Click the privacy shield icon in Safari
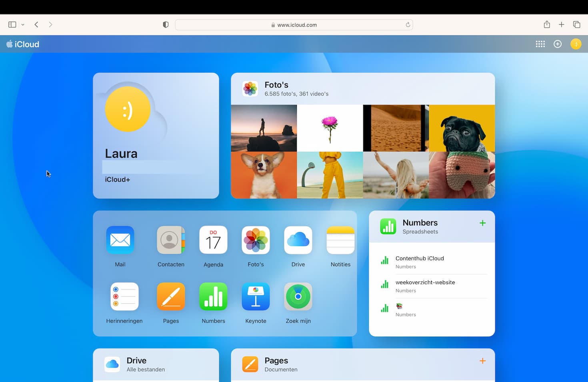 [x=165, y=24]
